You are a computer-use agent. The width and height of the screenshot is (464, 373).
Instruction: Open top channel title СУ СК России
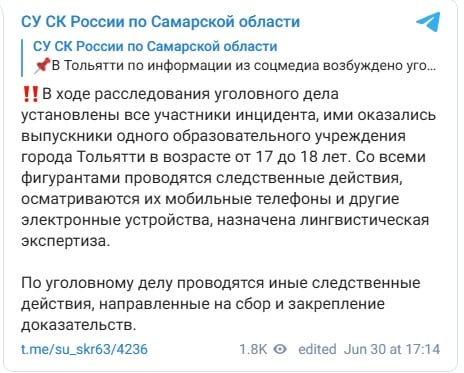click(160, 22)
